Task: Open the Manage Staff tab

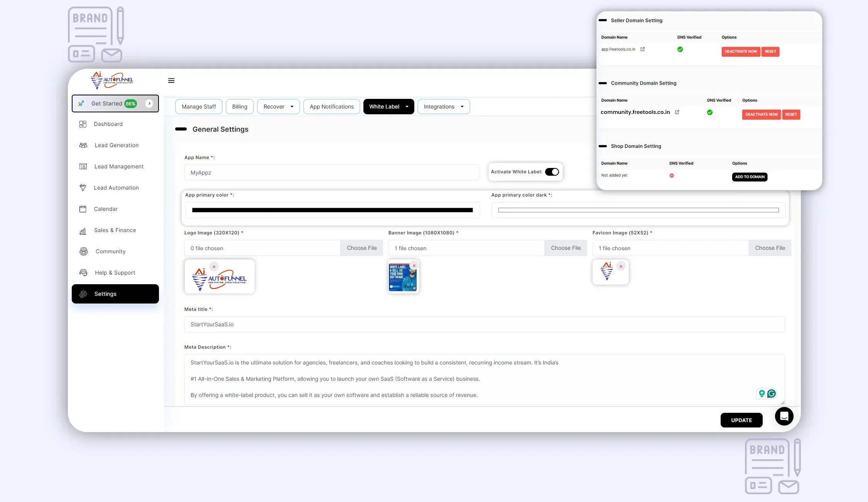Action: tap(199, 107)
